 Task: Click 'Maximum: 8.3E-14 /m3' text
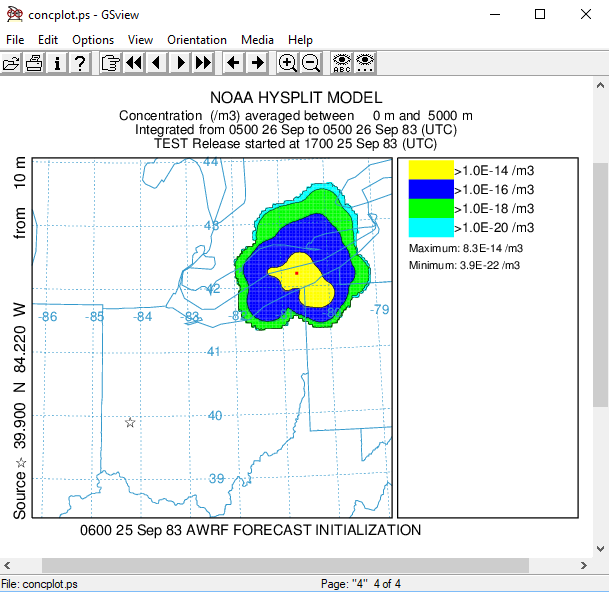[466, 248]
